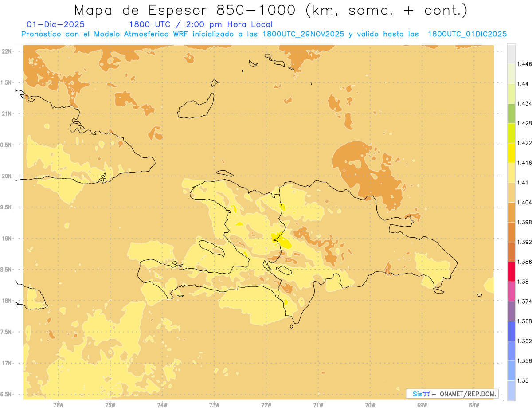The height and width of the screenshot is (411, 532).
Task: Click the colorbar label 1.38
Action: [x=523, y=282]
